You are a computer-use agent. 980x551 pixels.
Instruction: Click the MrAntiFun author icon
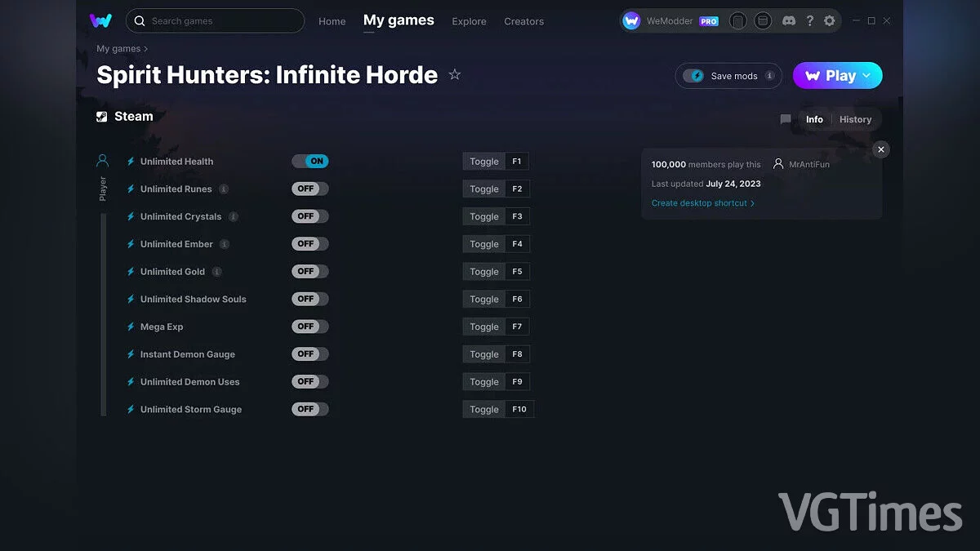[x=778, y=164]
